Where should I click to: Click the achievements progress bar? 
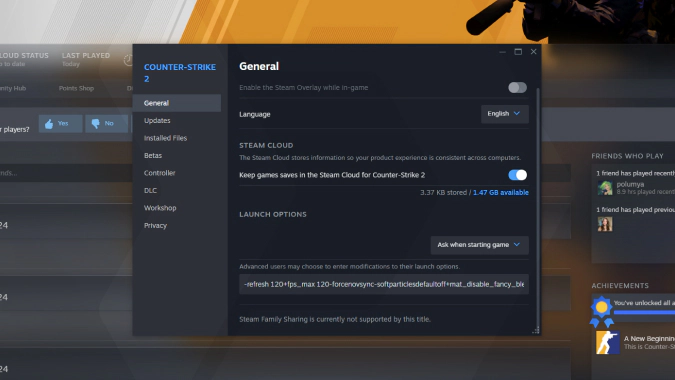644,312
